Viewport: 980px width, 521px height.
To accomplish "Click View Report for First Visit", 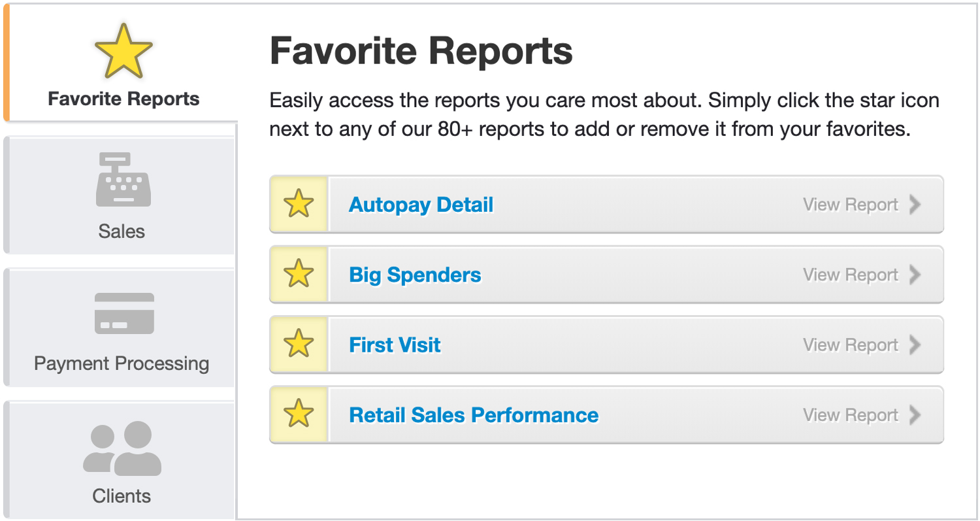I will tap(850, 345).
